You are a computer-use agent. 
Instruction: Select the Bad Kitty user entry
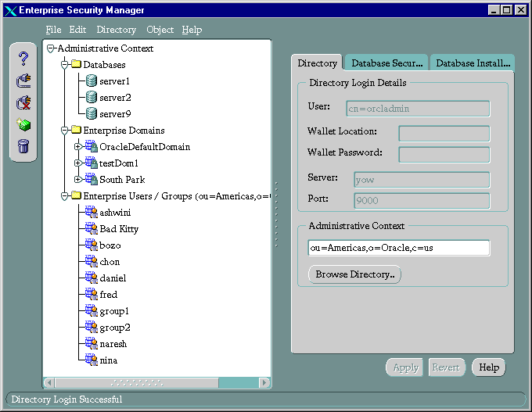pyautogui.click(x=119, y=229)
